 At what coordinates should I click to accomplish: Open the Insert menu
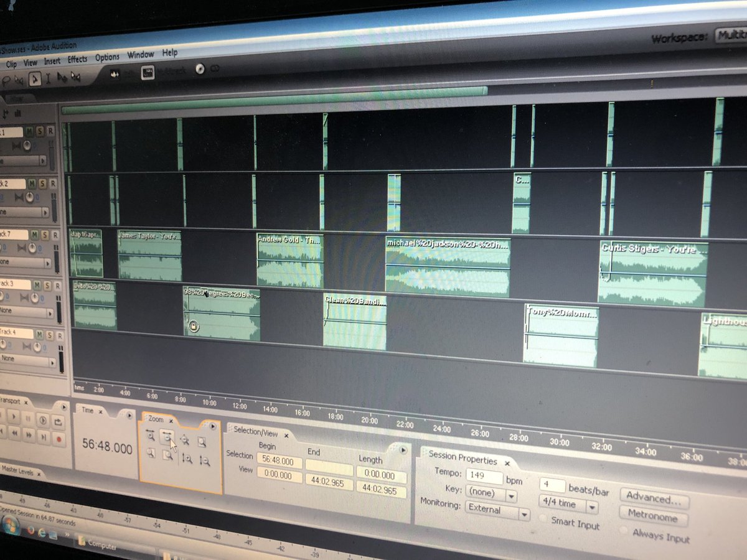point(52,61)
